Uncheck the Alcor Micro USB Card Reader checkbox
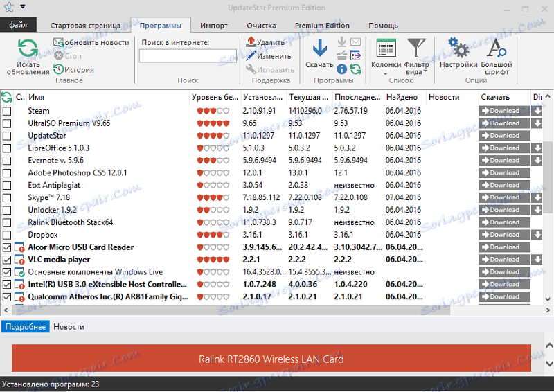The height and width of the screenshot is (392, 554). pos(7,247)
